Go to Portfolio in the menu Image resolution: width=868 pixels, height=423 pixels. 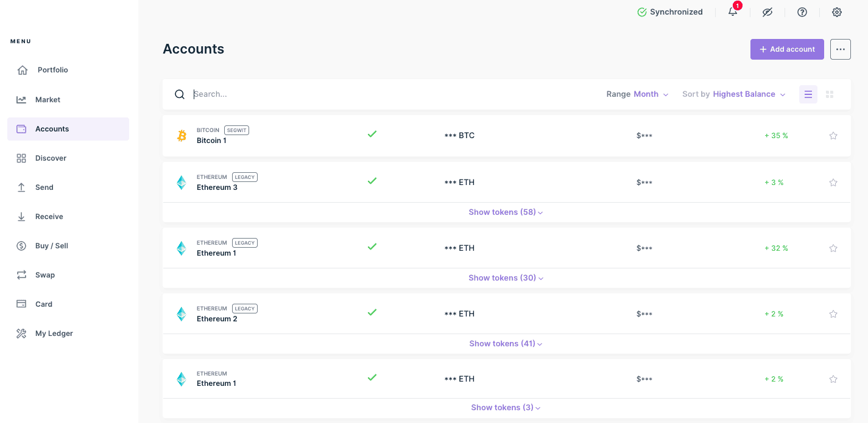(52, 70)
